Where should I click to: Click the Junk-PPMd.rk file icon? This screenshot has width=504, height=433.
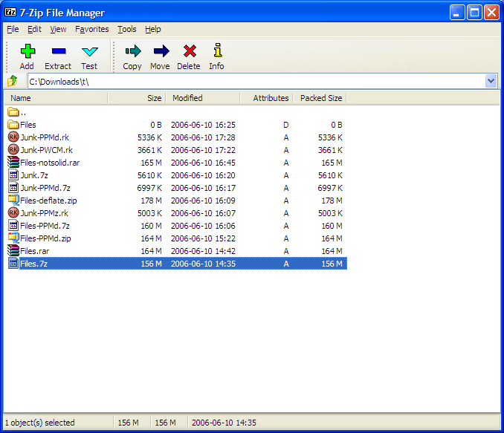click(x=13, y=137)
